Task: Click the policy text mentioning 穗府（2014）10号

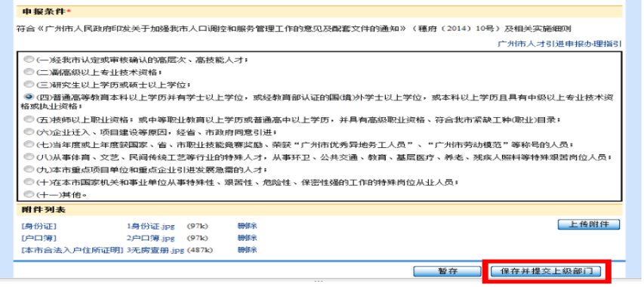Action: coord(293,29)
